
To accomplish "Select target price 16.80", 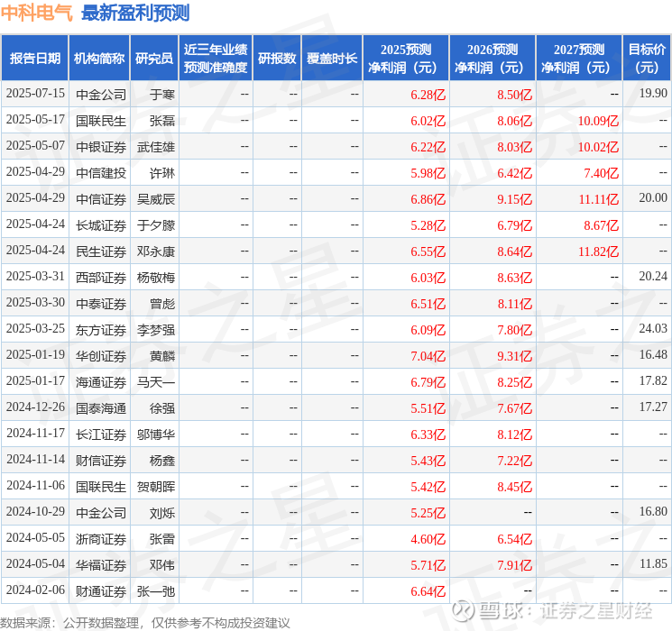I will point(653,511).
